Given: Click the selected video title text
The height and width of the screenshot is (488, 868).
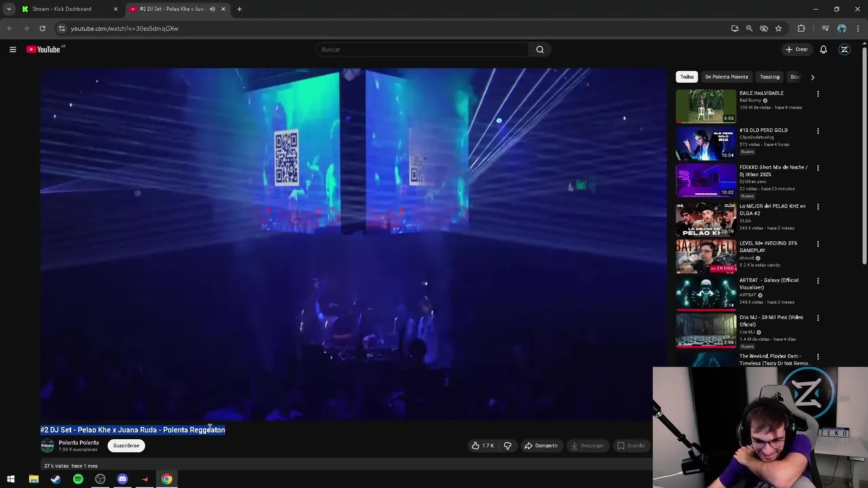Looking at the screenshot, I should [133, 430].
